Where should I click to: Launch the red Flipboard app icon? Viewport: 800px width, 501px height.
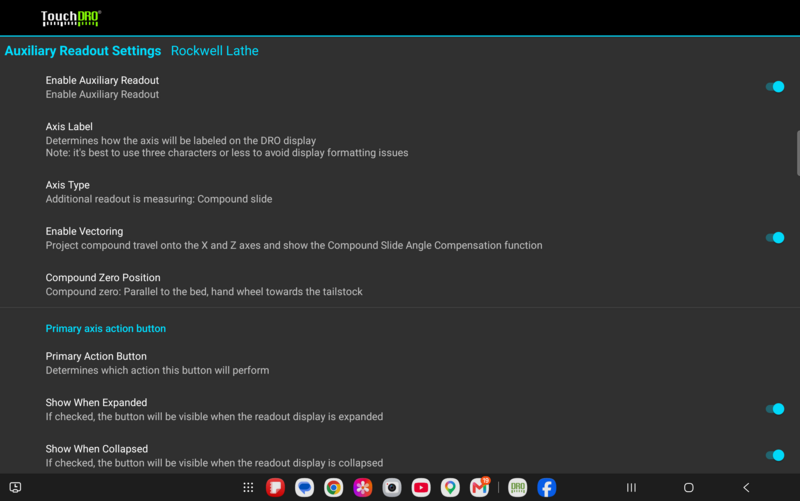(x=275, y=488)
